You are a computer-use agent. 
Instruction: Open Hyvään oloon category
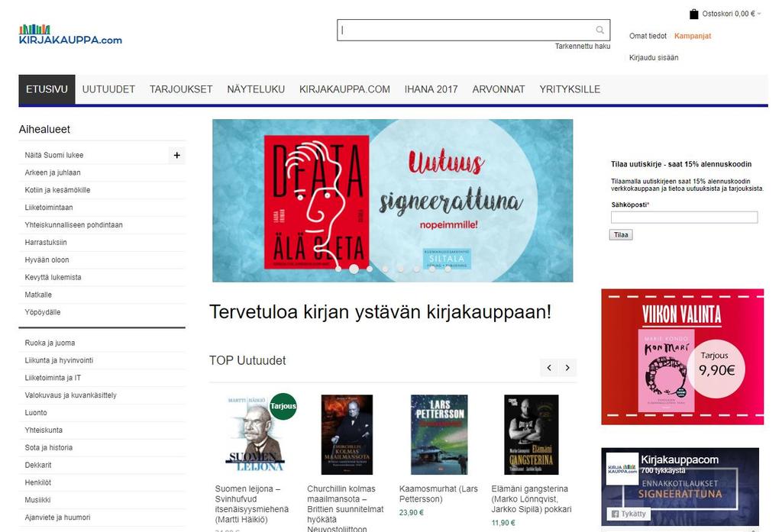47,260
